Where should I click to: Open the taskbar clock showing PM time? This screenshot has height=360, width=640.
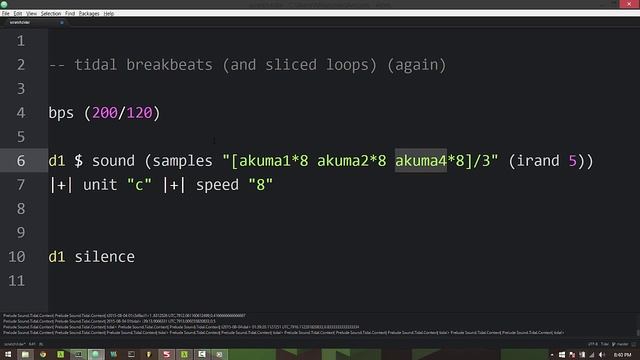click(x=622, y=355)
